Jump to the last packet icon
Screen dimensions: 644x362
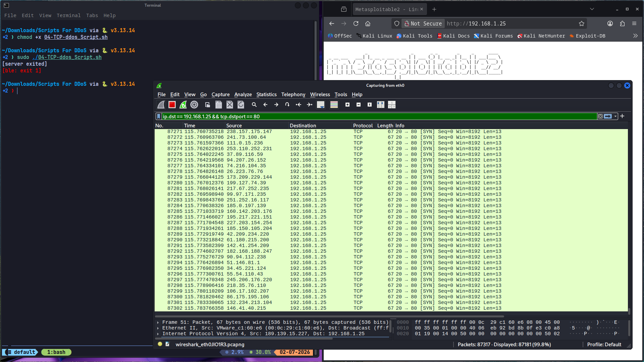coord(310,105)
